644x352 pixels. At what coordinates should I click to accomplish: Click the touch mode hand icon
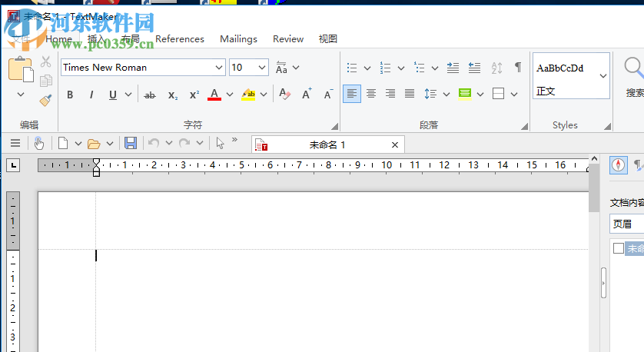click(39, 143)
